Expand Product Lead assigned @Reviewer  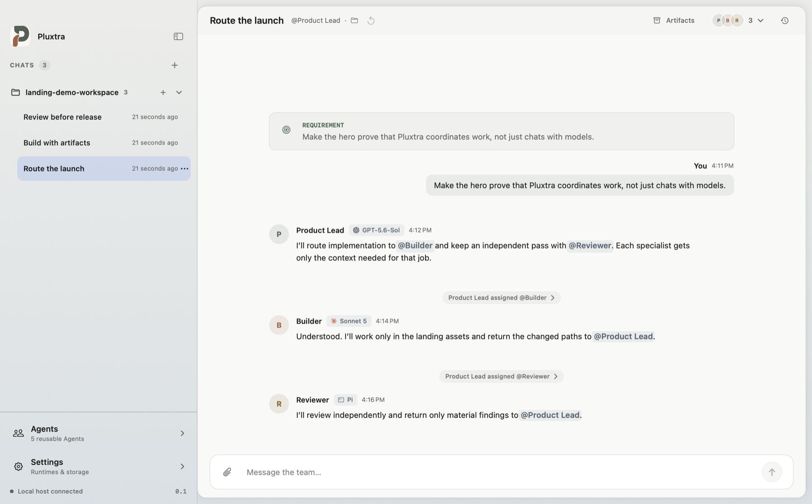501,376
